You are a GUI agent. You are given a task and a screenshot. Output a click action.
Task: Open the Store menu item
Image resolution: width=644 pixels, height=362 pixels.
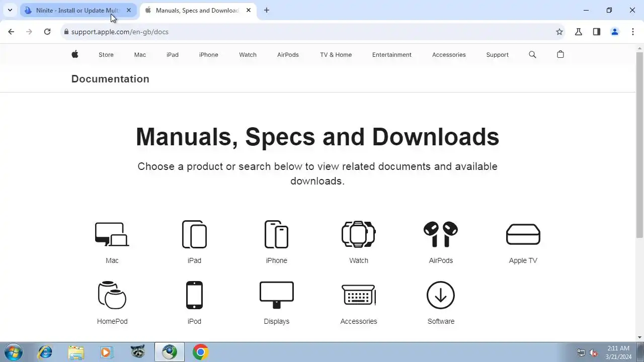coord(106,55)
